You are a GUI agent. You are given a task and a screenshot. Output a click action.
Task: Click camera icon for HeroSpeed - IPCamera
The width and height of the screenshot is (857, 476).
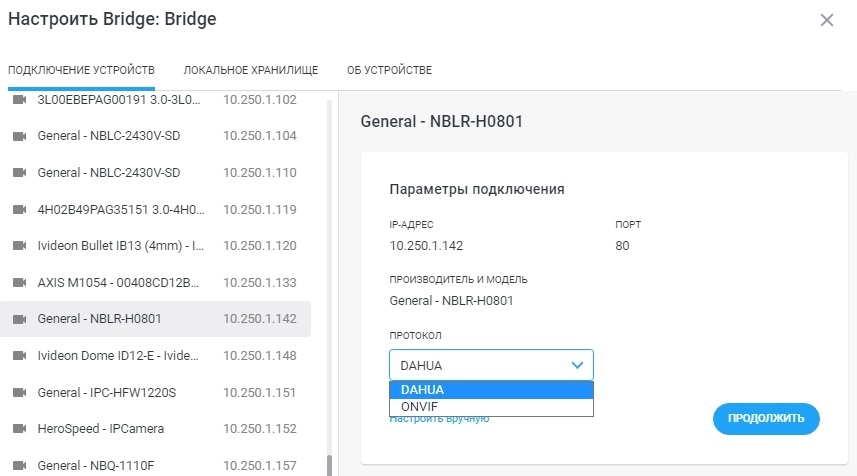[x=20, y=429]
